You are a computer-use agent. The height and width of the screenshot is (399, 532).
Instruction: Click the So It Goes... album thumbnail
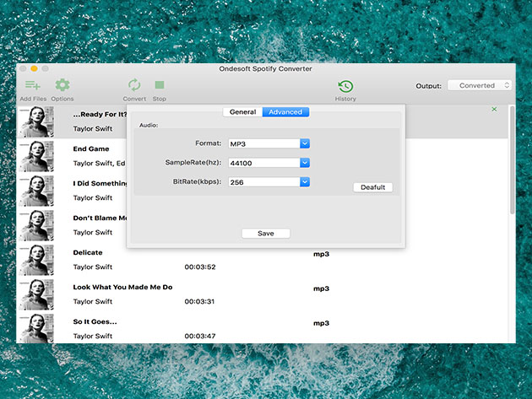36,328
